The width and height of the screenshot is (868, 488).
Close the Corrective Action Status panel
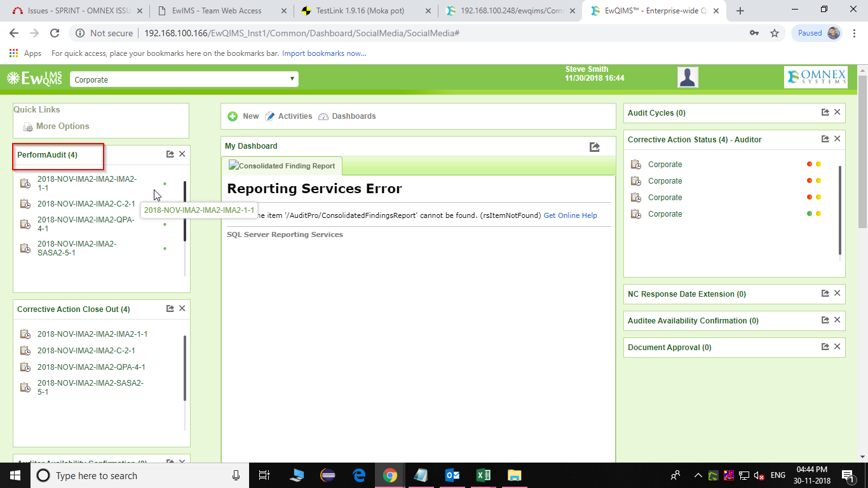pos(837,139)
